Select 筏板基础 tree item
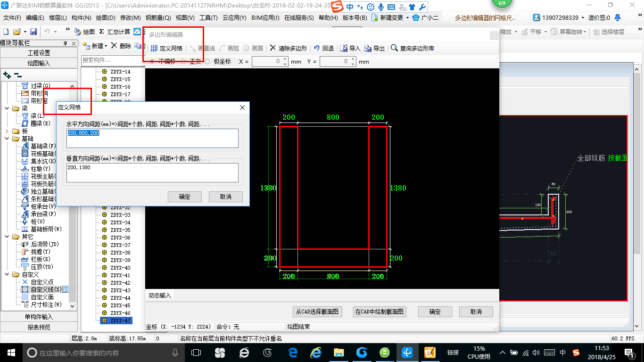644x362 pixels. (39, 154)
